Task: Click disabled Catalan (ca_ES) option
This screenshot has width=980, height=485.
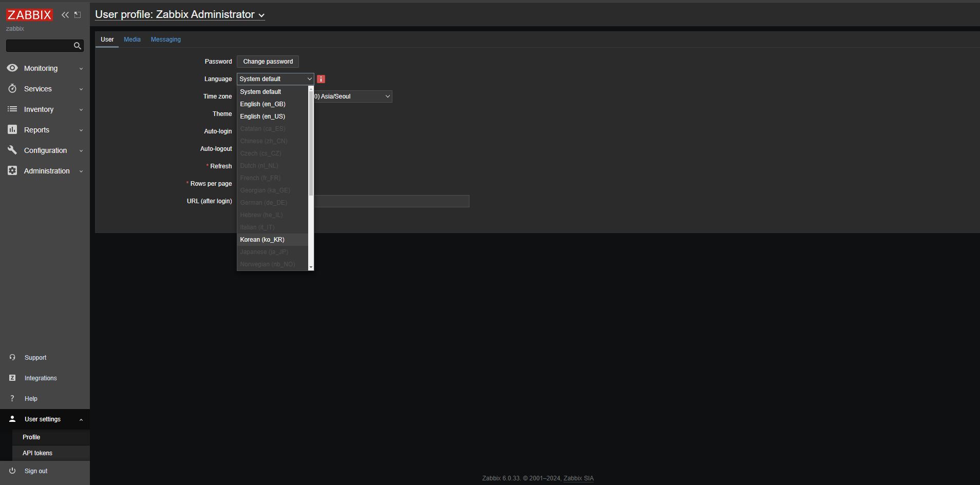Action: pos(272,129)
